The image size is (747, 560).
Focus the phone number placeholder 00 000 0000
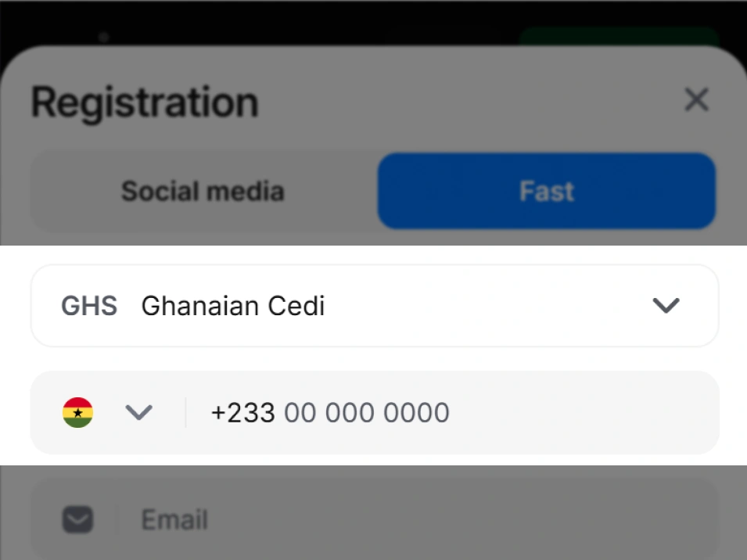coord(367,412)
